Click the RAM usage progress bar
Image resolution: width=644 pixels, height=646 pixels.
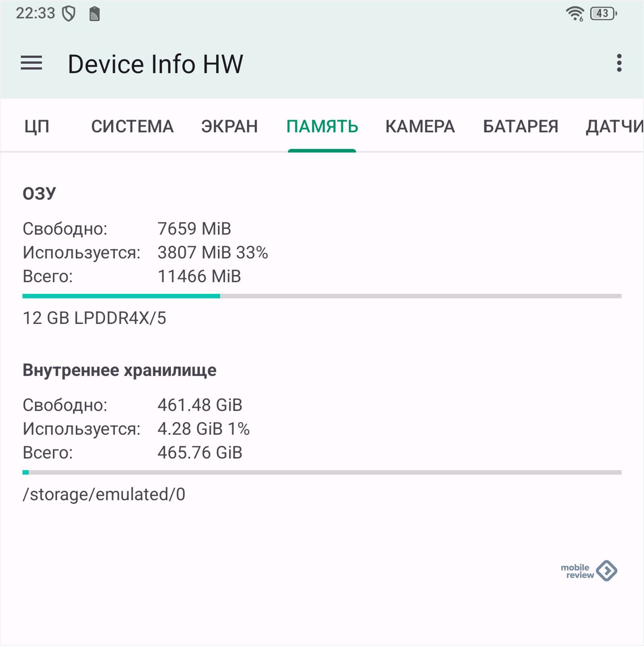(322, 296)
